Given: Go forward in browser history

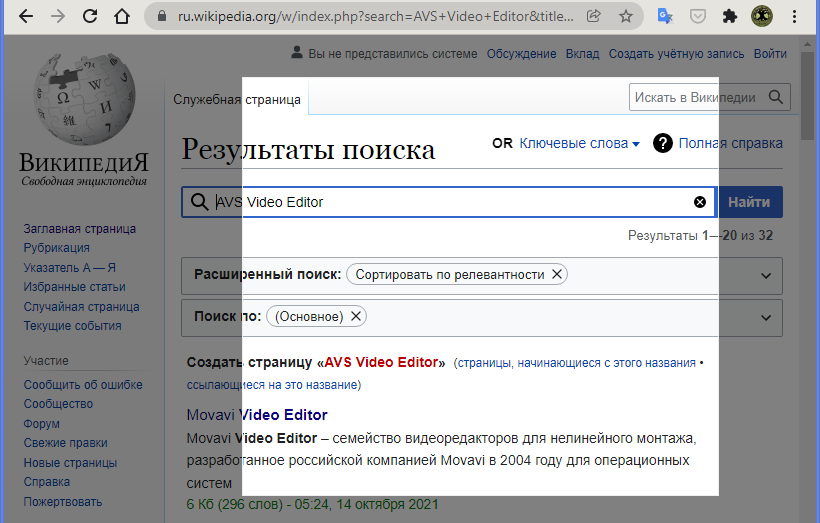Looking at the screenshot, I should pyautogui.click(x=58, y=17).
